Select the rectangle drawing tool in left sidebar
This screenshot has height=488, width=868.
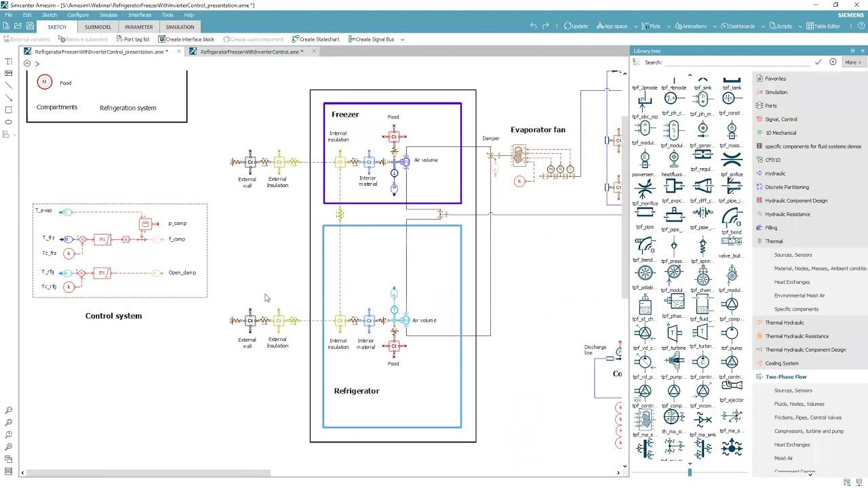(x=8, y=110)
